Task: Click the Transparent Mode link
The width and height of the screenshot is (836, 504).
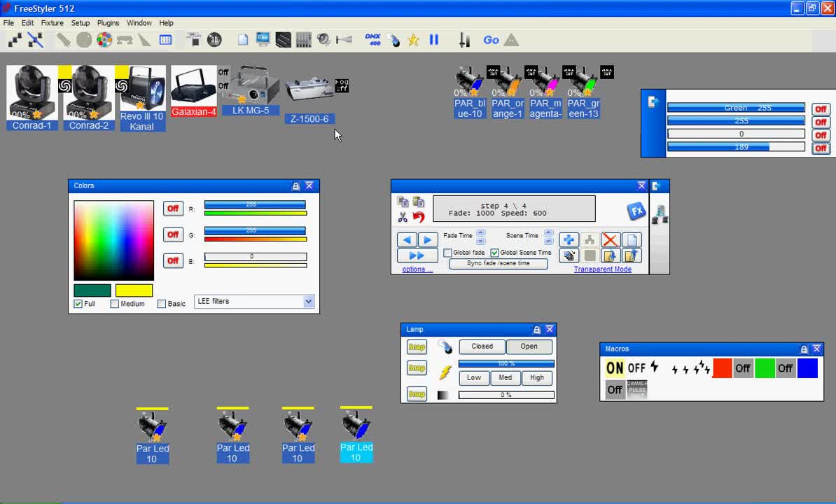Action: [x=603, y=268]
